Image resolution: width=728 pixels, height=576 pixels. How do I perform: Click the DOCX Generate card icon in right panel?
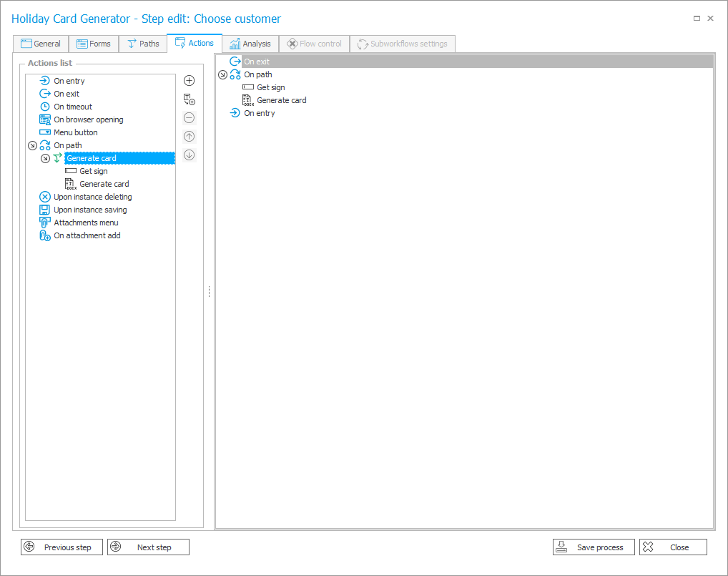[248, 100]
